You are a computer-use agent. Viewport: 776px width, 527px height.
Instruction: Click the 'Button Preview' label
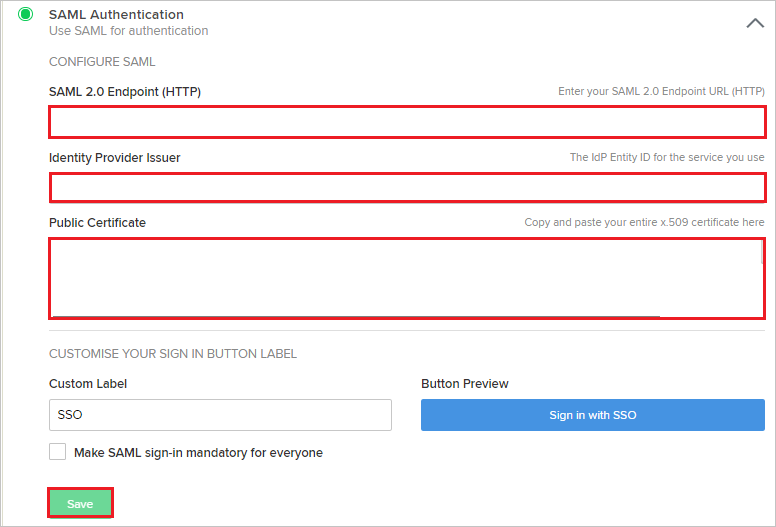click(x=465, y=383)
